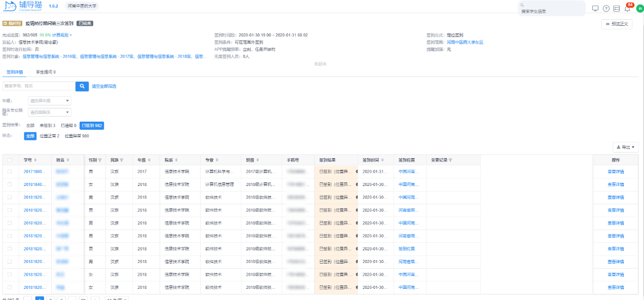
Task: Click the filter icon on 性别 column
Action: 100,160
